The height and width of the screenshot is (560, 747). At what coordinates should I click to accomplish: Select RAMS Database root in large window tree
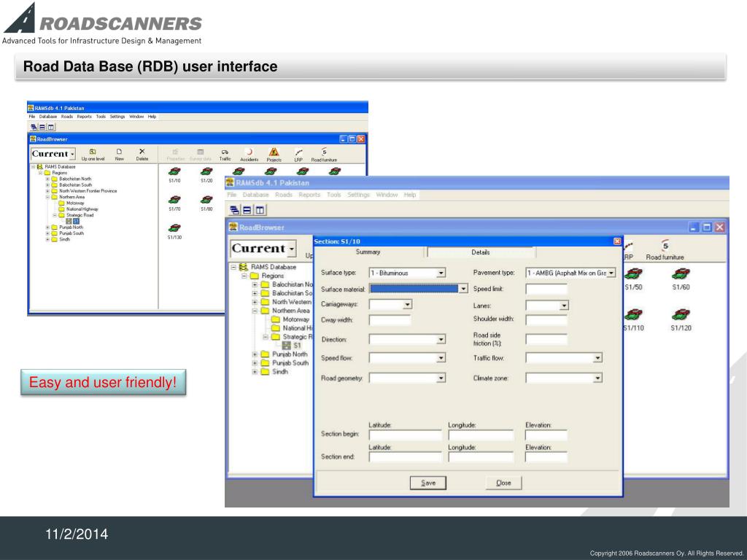[274, 267]
